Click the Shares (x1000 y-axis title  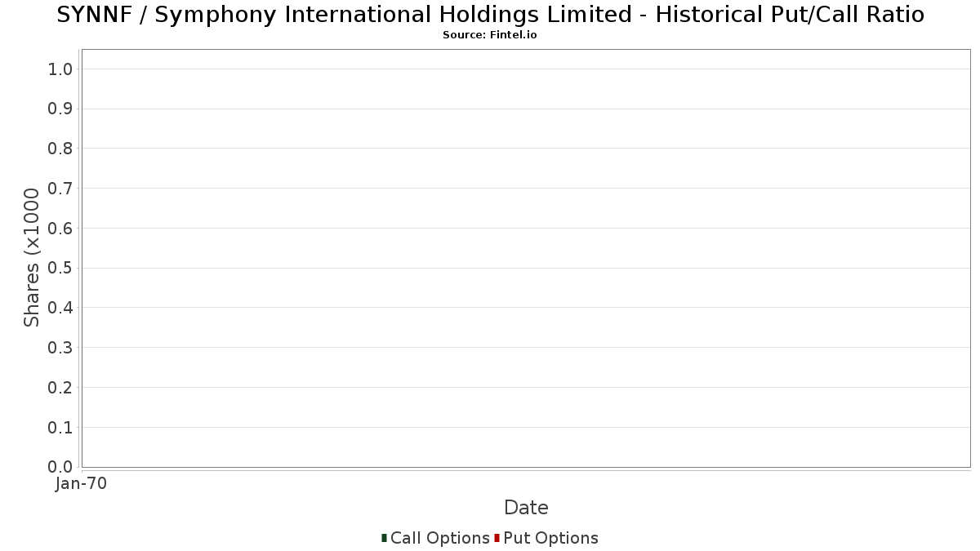pyautogui.click(x=32, y=258)
